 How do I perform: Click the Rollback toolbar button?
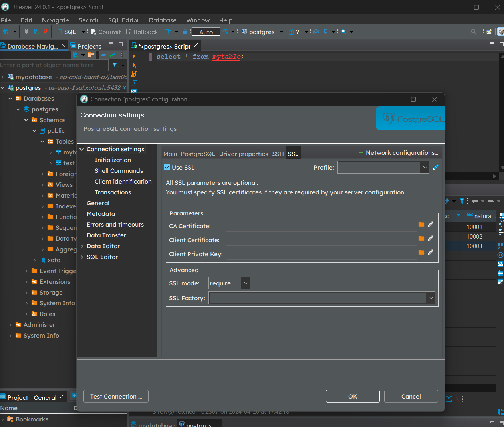[142, 32]
